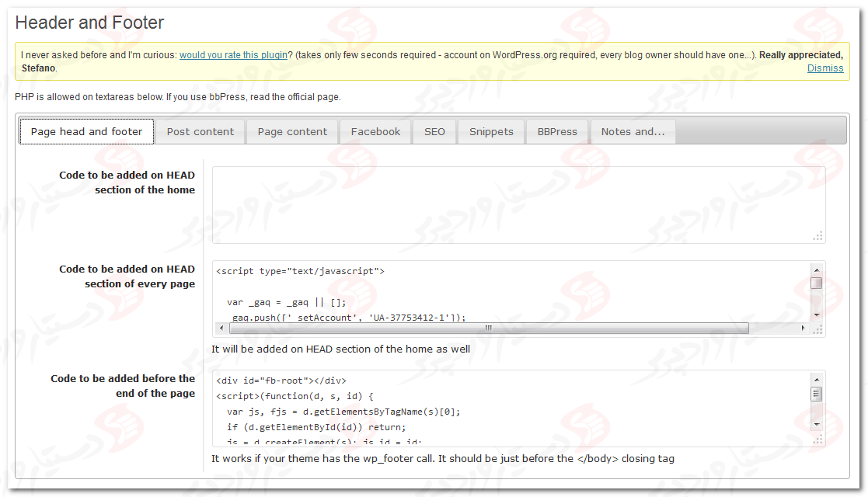
Task: Go to the SEO tab
Action: (434, 131)
